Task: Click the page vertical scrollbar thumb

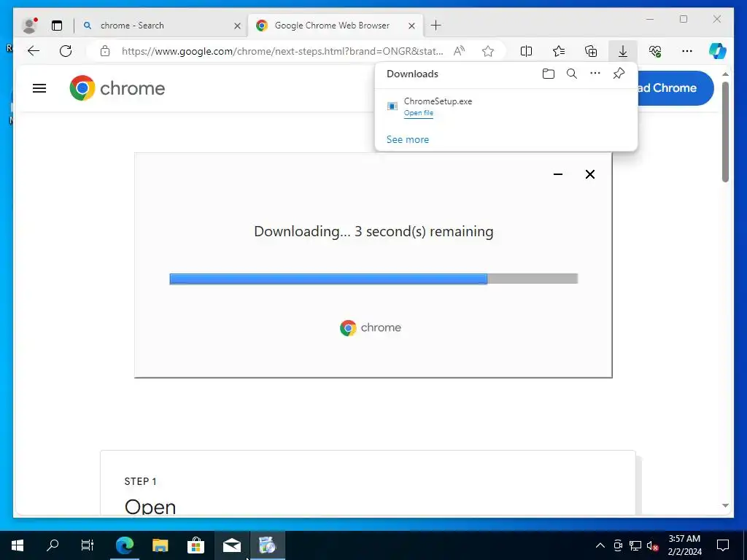Action: [x=725, y=132]
